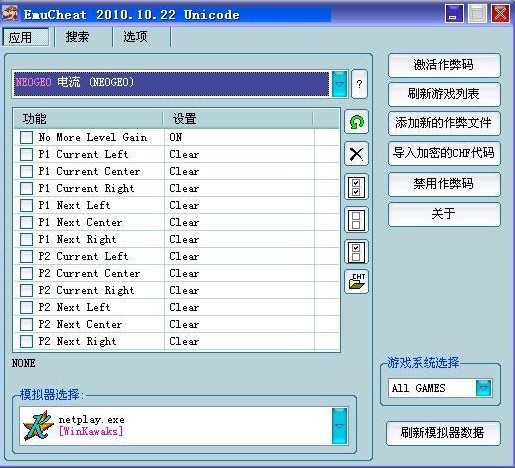Click the invert selection checkbox icon
515x468 pixels.
tap(356, 252)
